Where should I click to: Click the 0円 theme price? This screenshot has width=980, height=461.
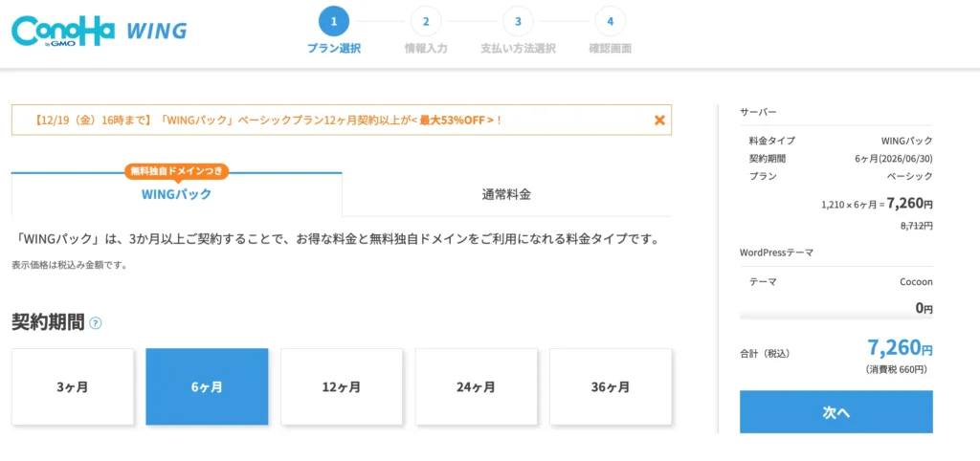[x=924, y=308]
